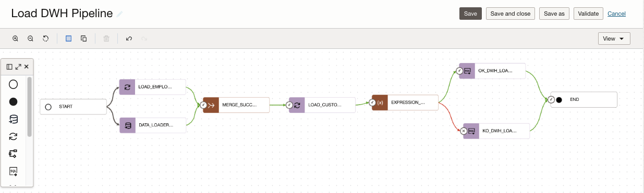Open the View dropdown menu
This screenshot has height=193, width=644.
pos(614,38)
